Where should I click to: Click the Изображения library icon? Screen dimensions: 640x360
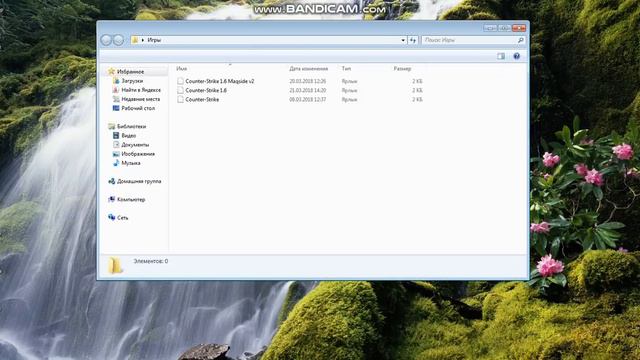116,154
